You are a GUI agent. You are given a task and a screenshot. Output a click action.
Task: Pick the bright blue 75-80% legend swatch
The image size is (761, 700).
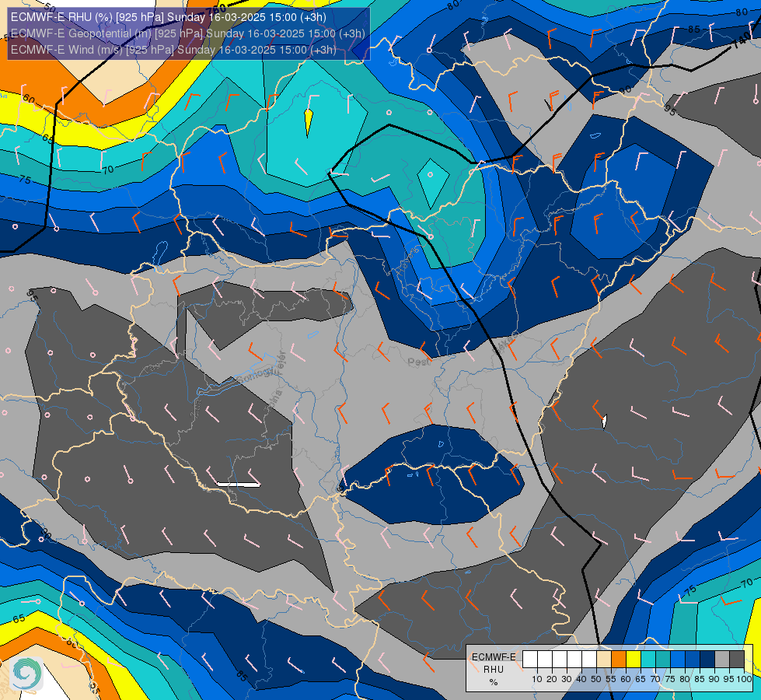[678, 660]
